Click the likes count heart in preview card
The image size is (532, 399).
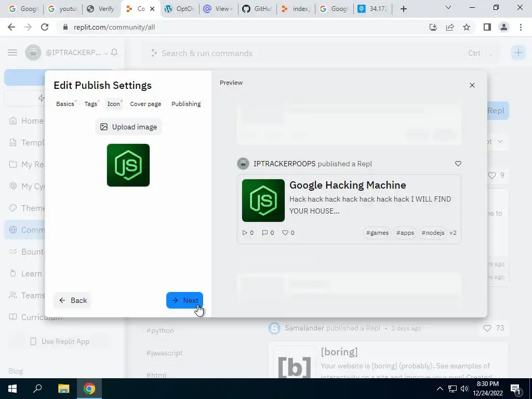tap(285, 233)
